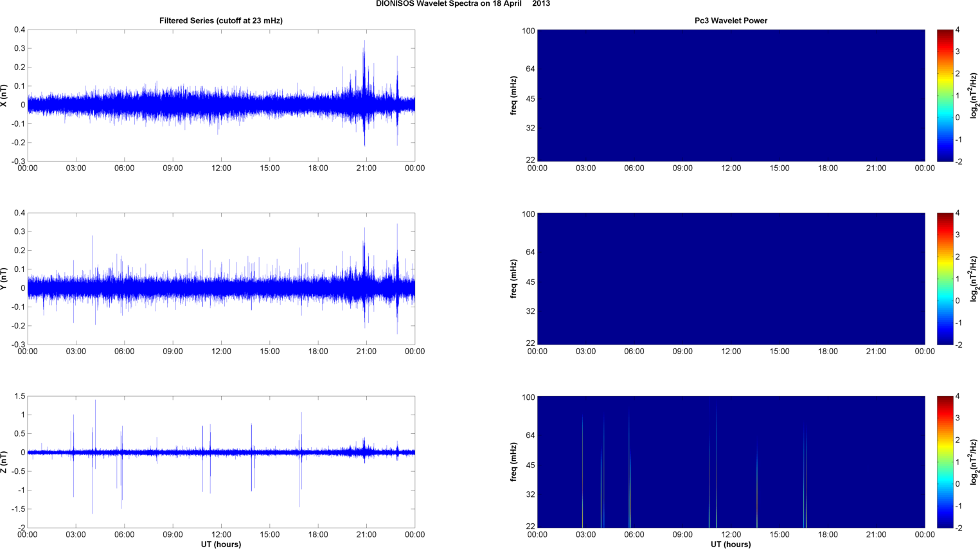Click the 'freq (mHz)' label of the X wavelet plot
Viewport: 980px width, 549px height.
pyautogui.click(x=514, y=95)
